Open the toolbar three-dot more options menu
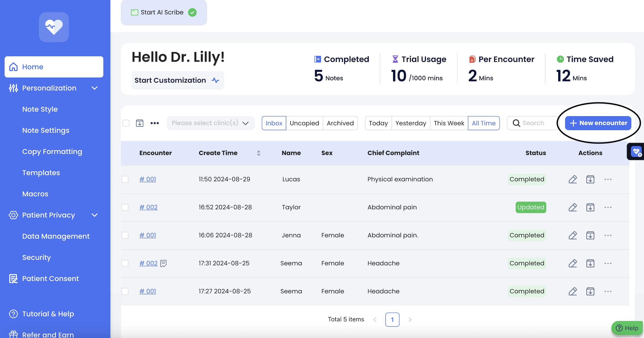The height and width of the screenshot is (338, 644). pyautogui.click(x=154, y=123)
